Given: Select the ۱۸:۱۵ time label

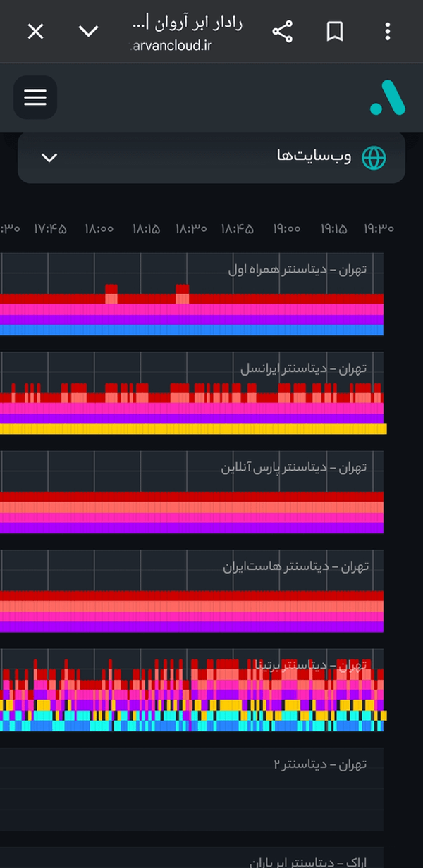Looking at the screenshot, I should coord(147,228).
